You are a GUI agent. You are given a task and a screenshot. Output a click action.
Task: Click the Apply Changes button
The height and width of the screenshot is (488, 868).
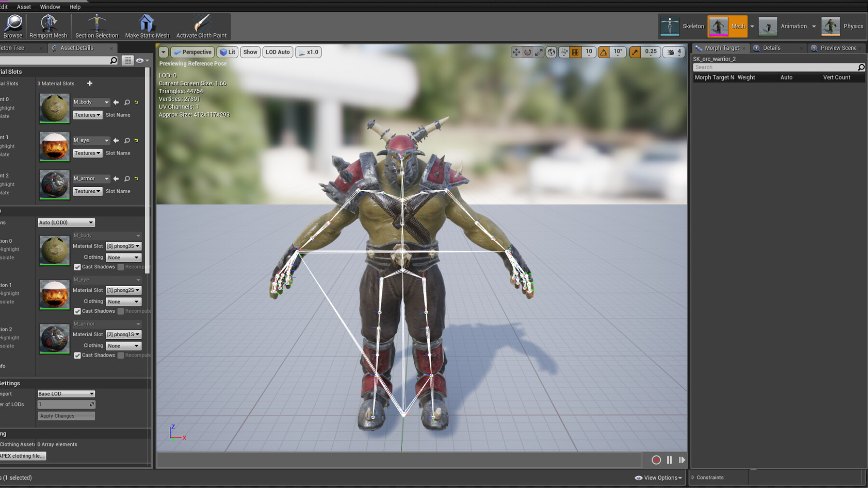point(66,416)
